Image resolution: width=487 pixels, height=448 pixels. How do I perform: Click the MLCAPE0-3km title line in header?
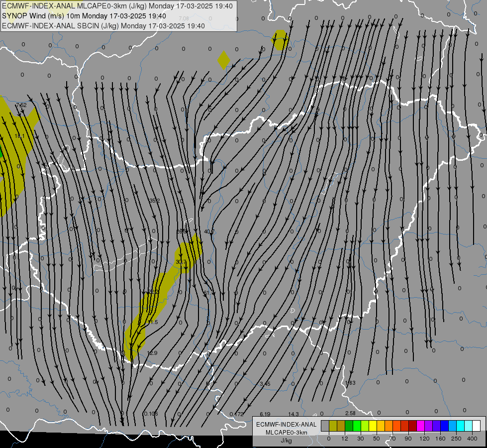[x=117, y=6]
